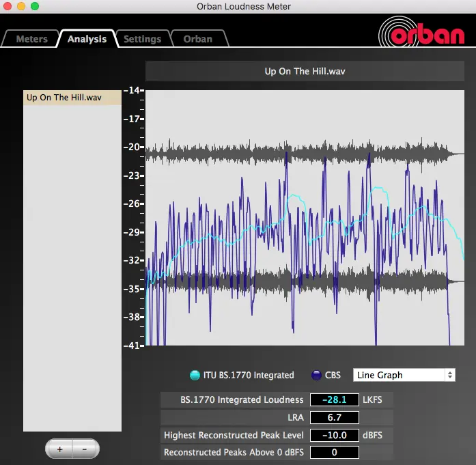This screenshot has width=476, height=465.
Task: Toggle the ITU BS.1770 Integrated indicator
Action: (x=195, y=375)
